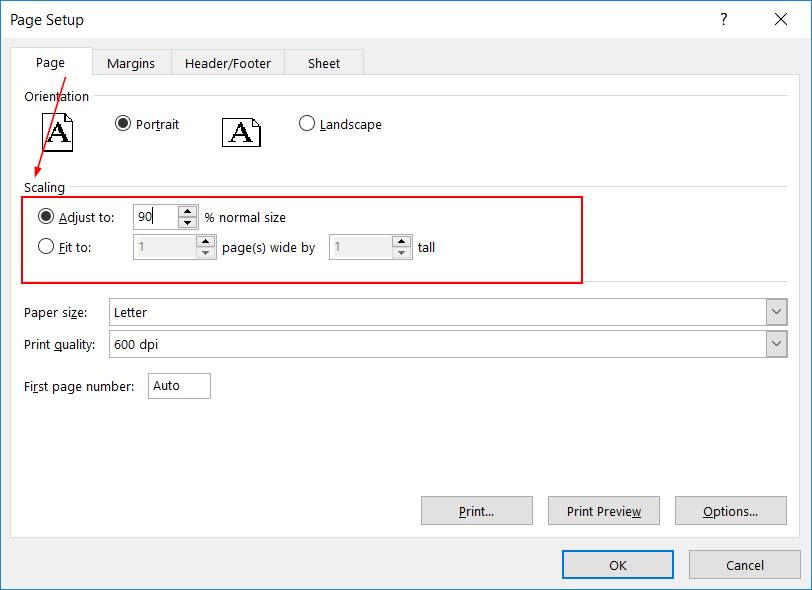Screen dimensions: 812x590
Task: Choose the Adjust to scaling option
Action: 46,217
